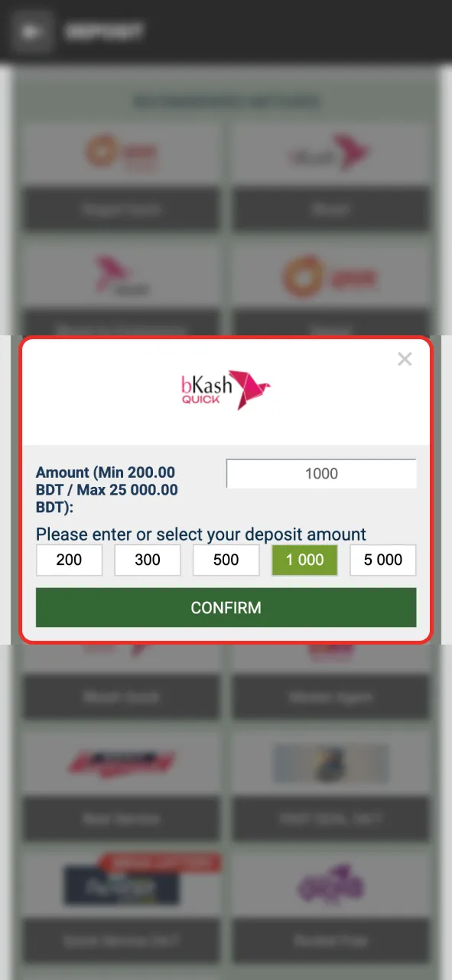Select the 200 preset amount
Viewport: 452px width, 980px height.
click(69, 560)
